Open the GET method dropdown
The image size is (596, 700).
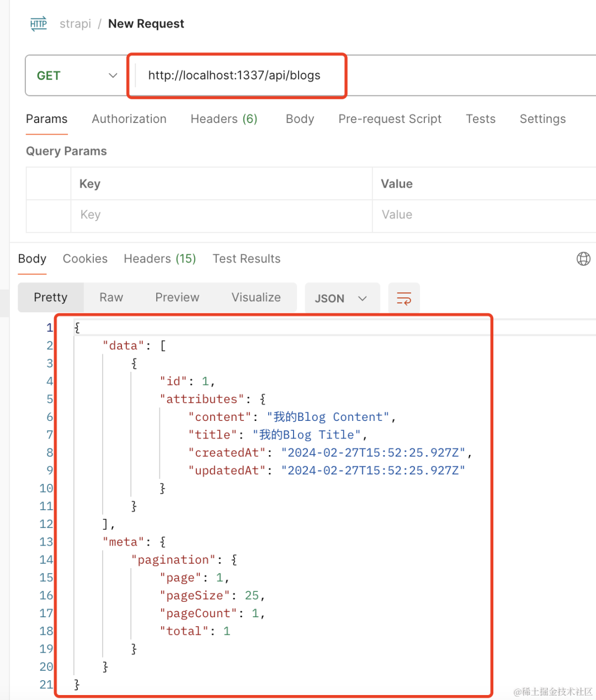[x=76, y=76]
